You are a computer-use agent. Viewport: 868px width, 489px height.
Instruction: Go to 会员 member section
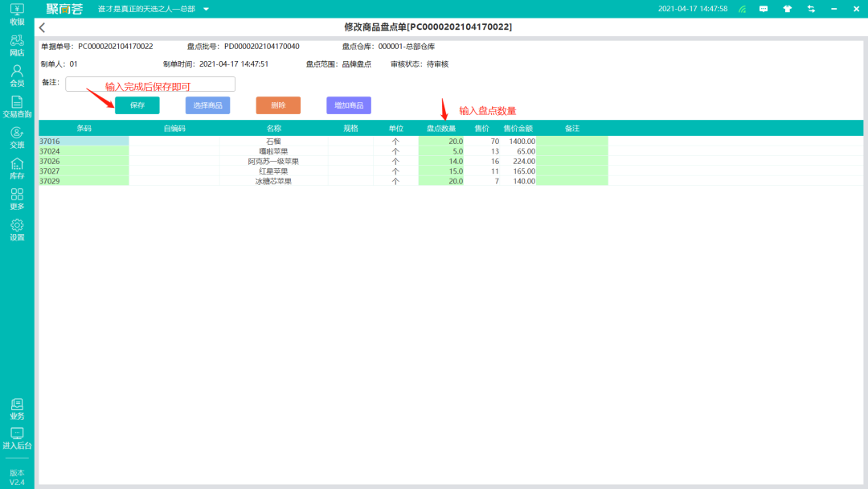click(x=17, y=75)
